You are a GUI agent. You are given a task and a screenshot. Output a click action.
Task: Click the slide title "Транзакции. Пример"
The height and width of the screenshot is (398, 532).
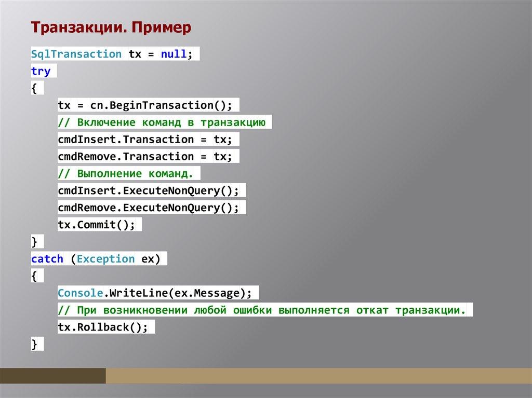(110, 28)
